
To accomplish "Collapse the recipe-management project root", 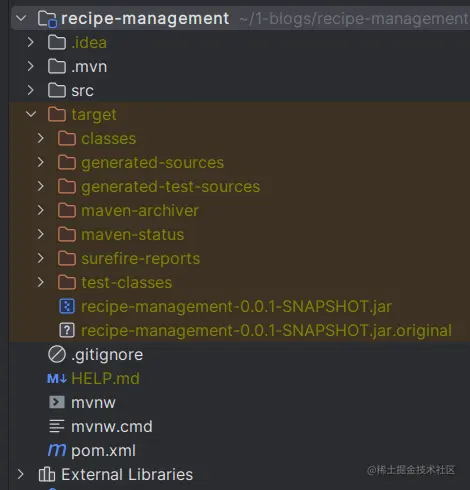I will click(21, 18).
